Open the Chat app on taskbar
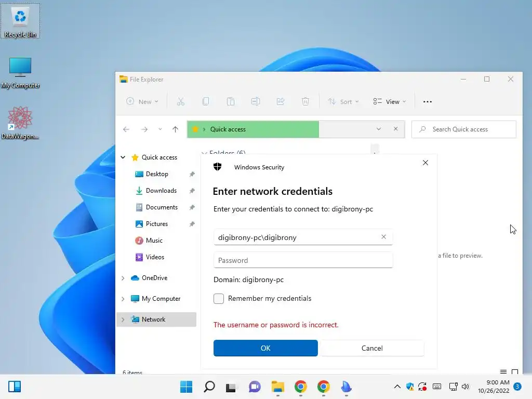The height and width of the screenshot is (399, 532). (255, 387)
